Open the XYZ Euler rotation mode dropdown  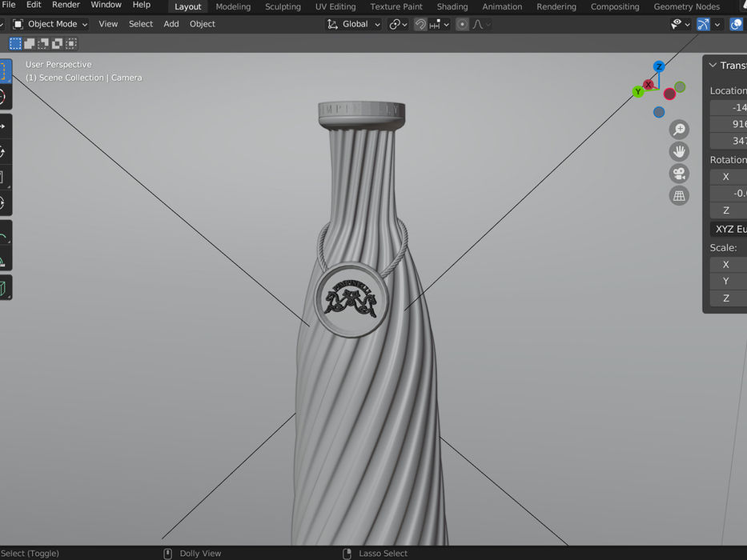pos(729,229)
